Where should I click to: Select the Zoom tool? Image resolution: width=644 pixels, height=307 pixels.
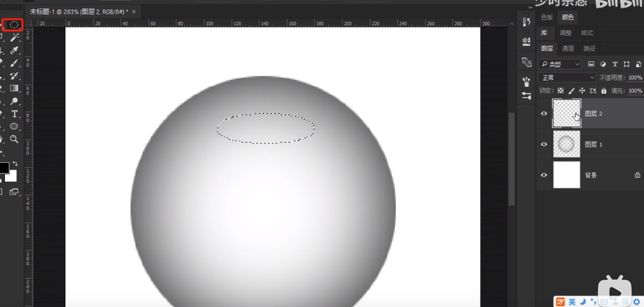click(x=14, y=139)
